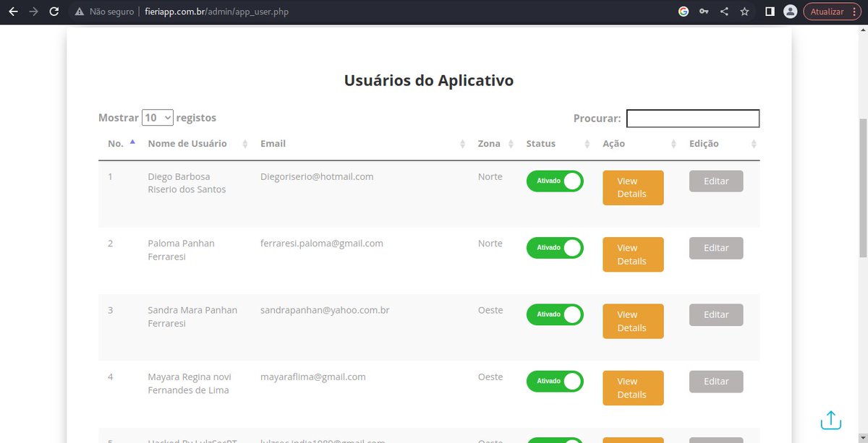Viewport: 868px width, 443px height.
Task: Click the browser forward arrow
Action: [33, 12]
